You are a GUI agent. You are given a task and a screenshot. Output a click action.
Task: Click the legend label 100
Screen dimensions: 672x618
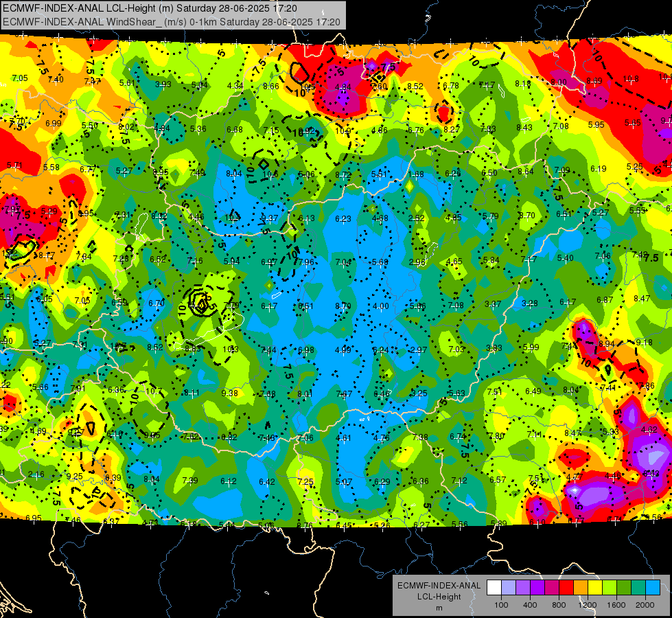[501, 605]
